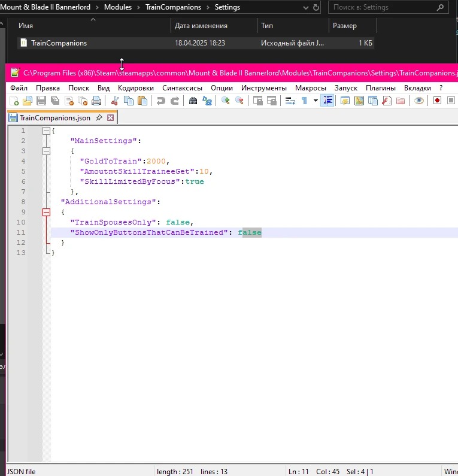Collapse the root brace fold at line 1
Viewport: 458px width, 476px height.
tap(46, 131)
